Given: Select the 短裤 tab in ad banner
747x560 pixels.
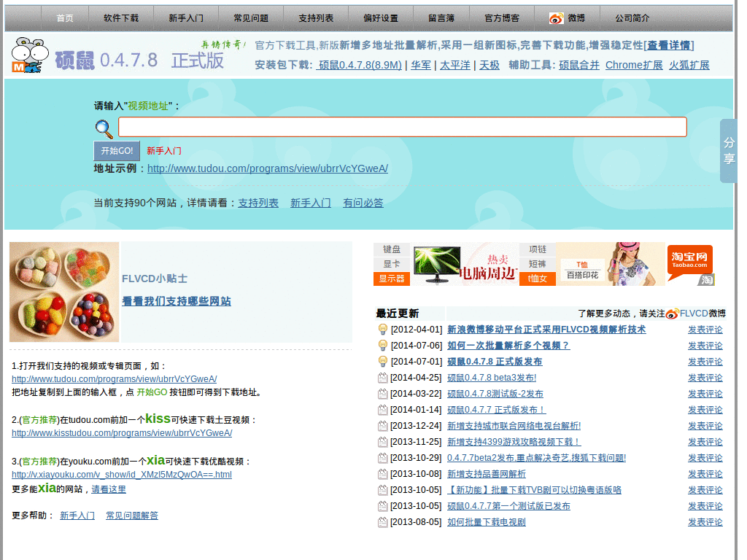Looking at the screenshot, I should tap(538, 264).
